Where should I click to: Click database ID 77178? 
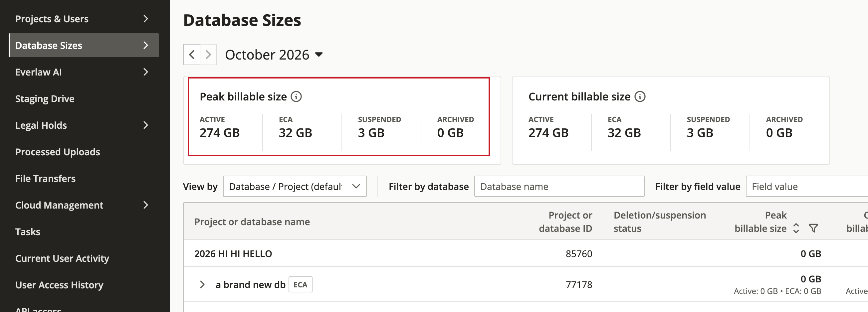578,285
